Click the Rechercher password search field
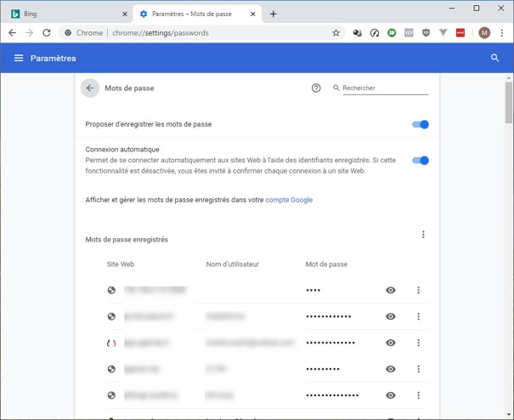 coord(384,88)
